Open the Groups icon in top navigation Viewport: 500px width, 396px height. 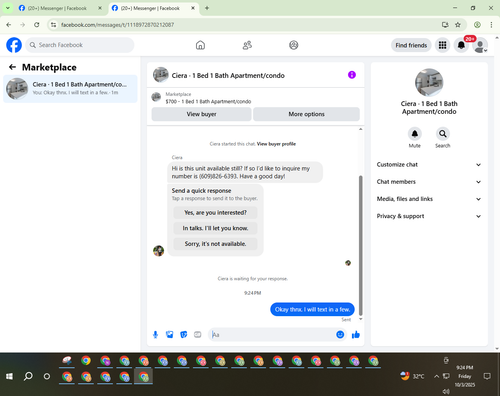pos(294,45)
